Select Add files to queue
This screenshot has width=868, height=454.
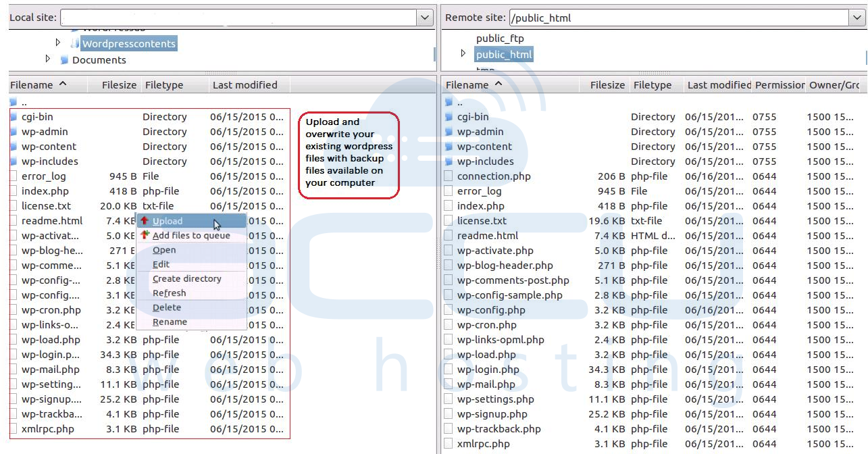[191, 236]
